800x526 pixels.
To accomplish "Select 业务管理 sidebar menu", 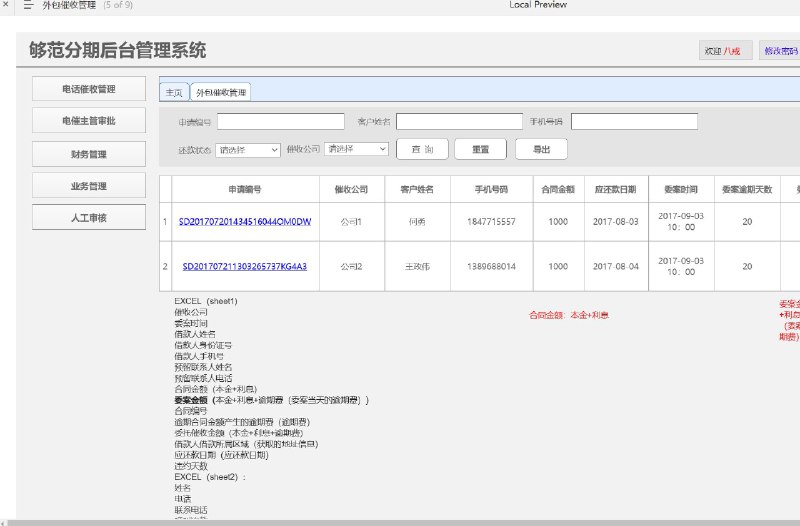I will (x=89, y=186).
